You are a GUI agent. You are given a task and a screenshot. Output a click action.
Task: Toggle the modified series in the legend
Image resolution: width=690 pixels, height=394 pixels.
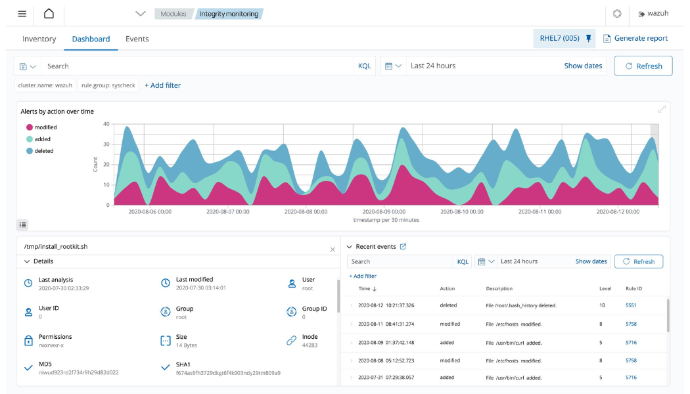pos(42,127)
